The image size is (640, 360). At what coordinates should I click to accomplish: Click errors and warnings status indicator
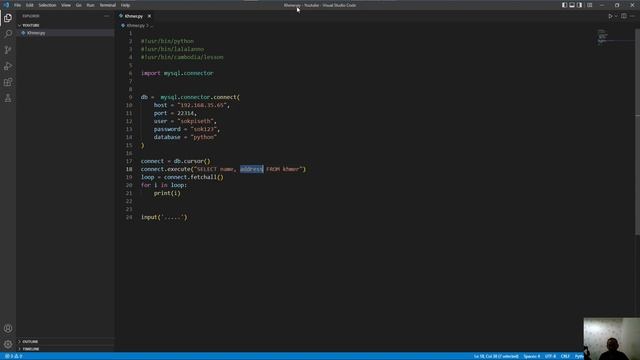13,356
